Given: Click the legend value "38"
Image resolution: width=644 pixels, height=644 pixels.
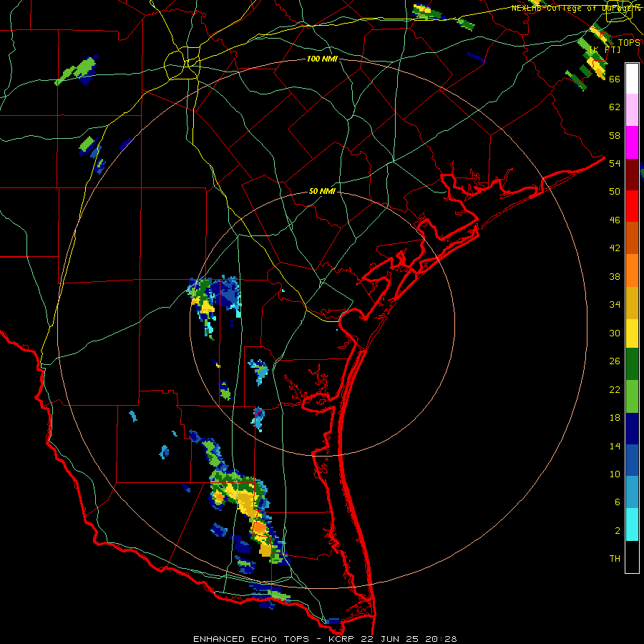Looking at the screenshot, I should (615, 276).
